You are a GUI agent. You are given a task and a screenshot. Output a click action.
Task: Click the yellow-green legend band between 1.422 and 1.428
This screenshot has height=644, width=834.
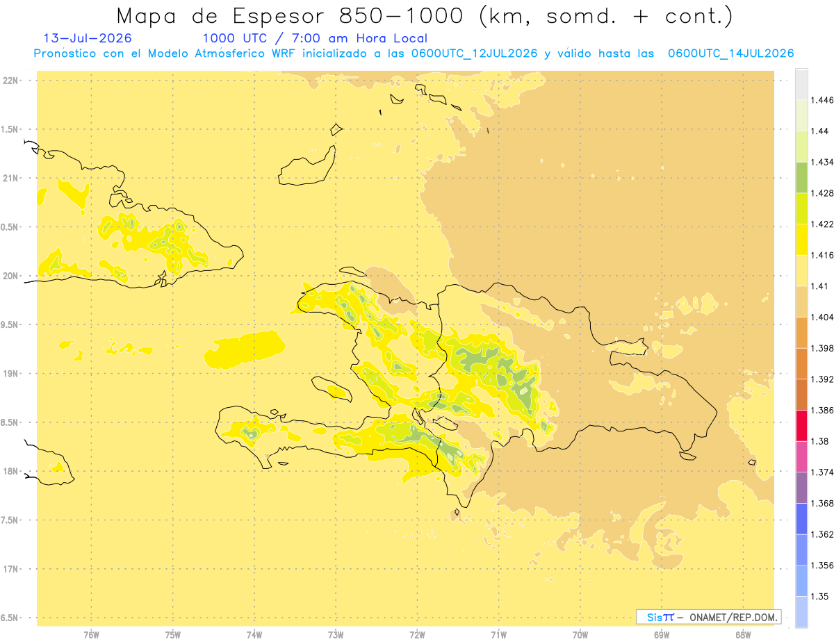coord(801,208)
